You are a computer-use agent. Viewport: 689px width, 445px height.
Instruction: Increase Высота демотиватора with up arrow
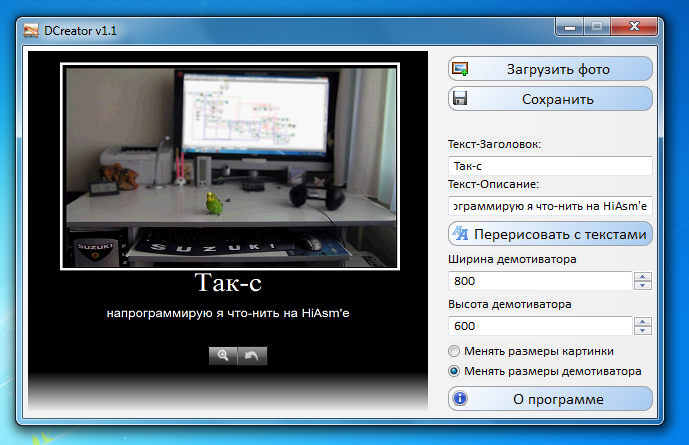point(643,321)
